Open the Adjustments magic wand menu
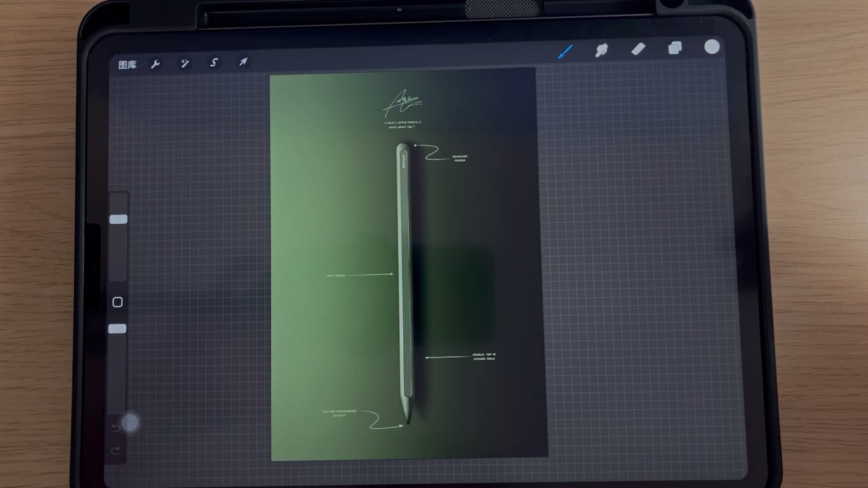The height and width of the screenshot is (488, 868). pos(184,63)
